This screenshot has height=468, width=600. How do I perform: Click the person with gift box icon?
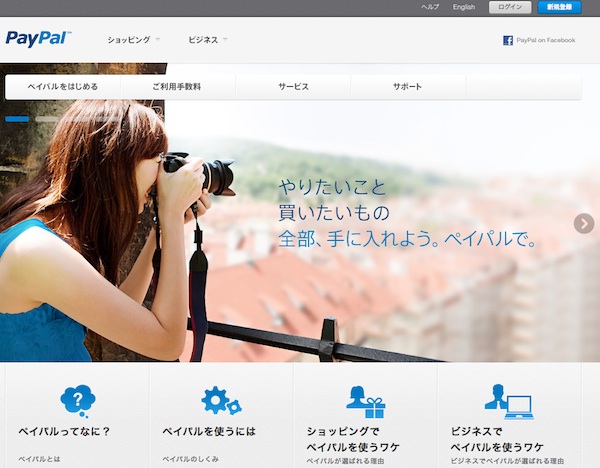coord(365,401)
